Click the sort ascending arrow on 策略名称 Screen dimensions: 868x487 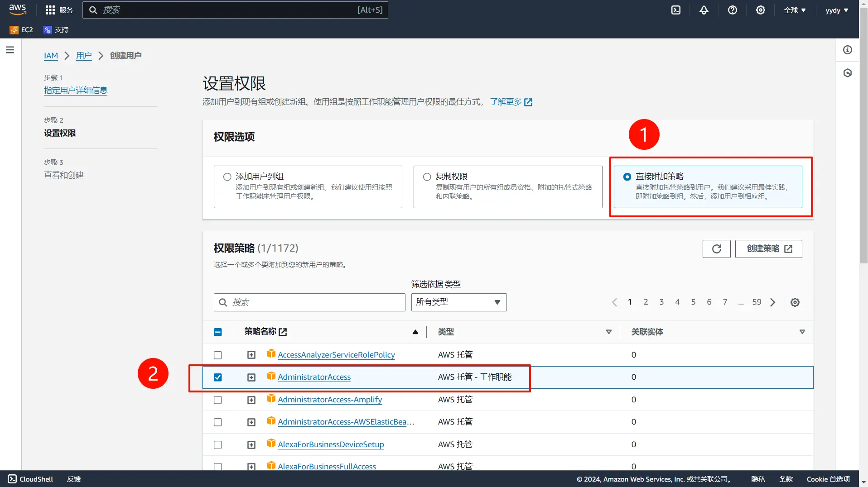(x=415, y=332)
